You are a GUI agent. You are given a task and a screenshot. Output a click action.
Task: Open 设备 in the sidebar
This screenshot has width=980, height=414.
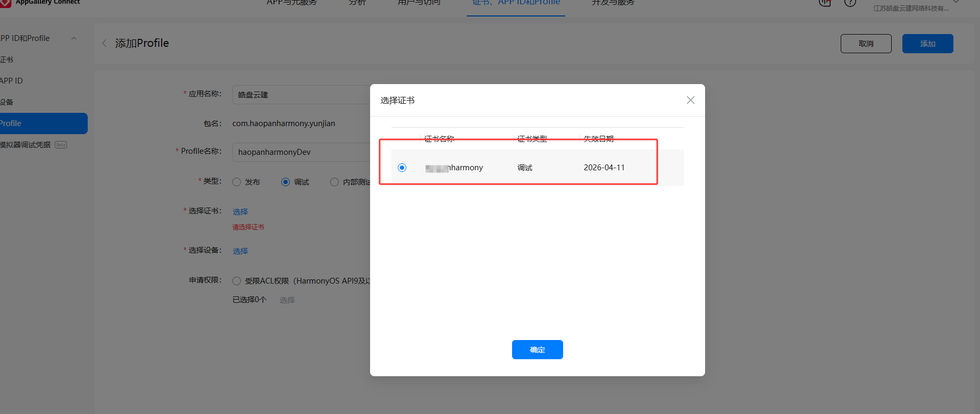pyautogui.click(x=6, y=102)
